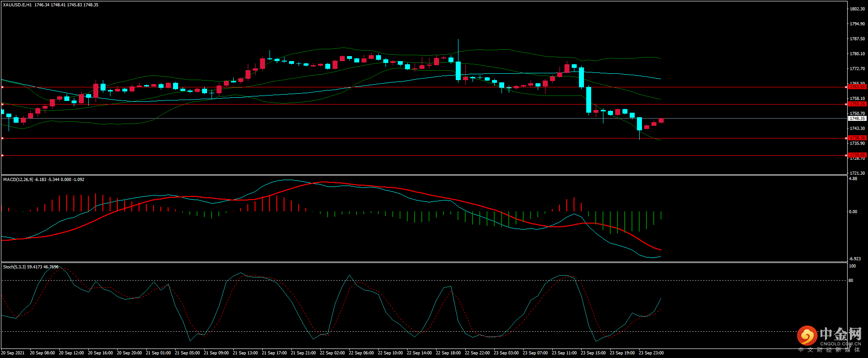
Task: Click the Stoch(5,3,3) indicator label
Action: pos(14,267)
